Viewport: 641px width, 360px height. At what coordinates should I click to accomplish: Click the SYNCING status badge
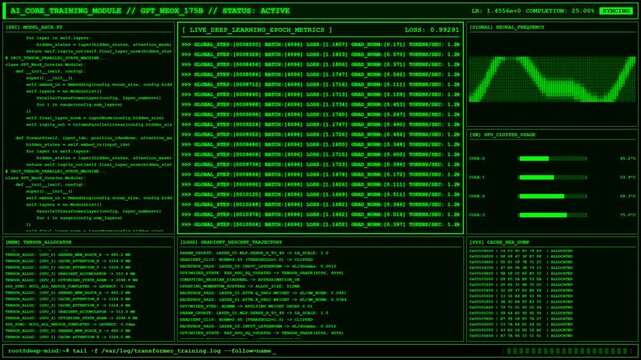pos(616,11)
